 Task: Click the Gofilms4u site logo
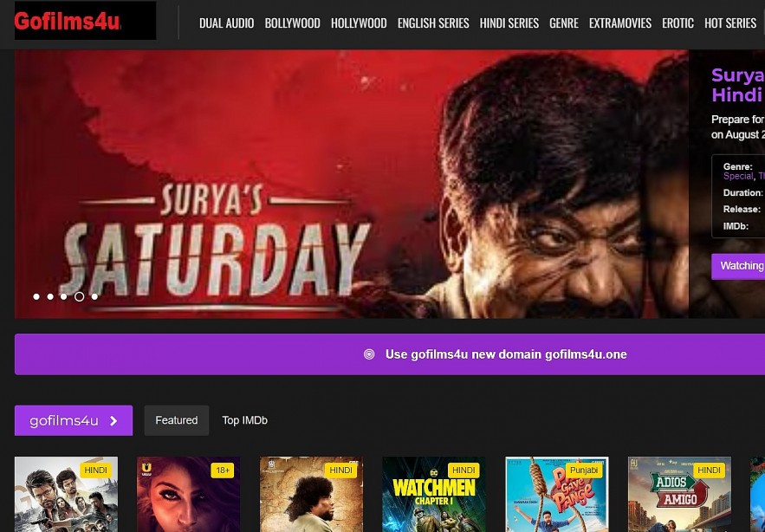pyautogui.click(x=85, y=21)
